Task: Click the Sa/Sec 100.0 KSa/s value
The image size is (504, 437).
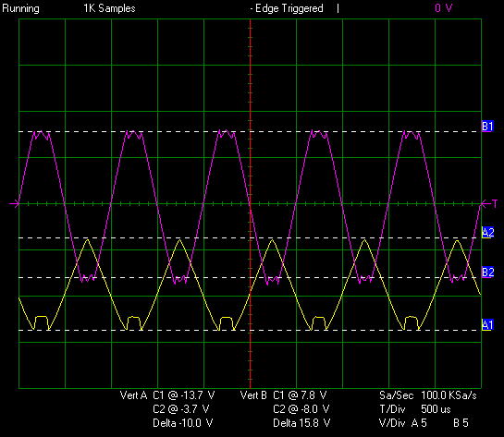Action: click(x=449, y=395)
